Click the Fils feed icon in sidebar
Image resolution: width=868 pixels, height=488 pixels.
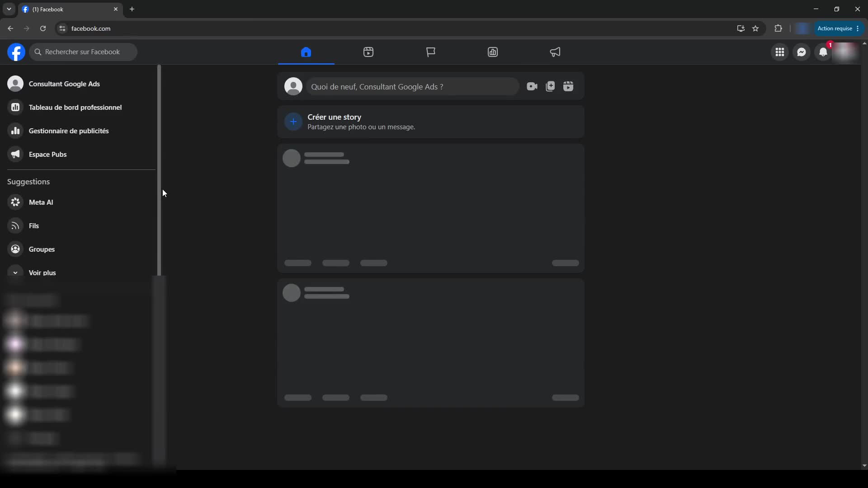tap(15, 225)
